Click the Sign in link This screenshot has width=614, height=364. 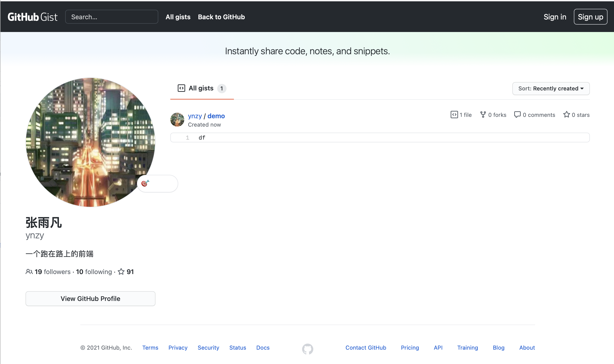point(555,17)
